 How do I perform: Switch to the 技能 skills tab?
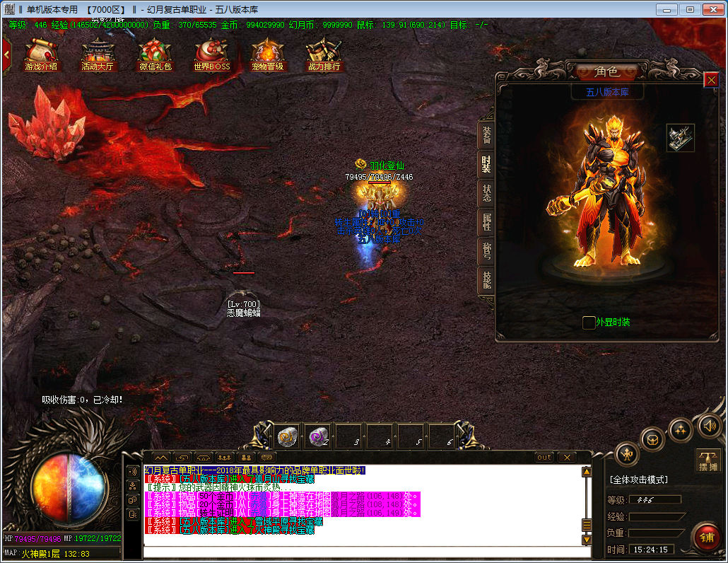[x=486, y=279]
